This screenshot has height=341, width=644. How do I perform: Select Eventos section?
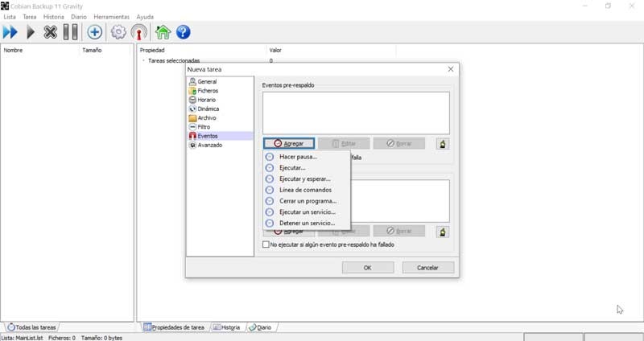(x=220, y=136)
